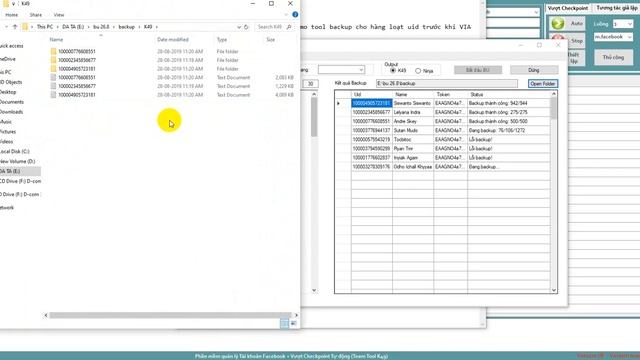Select the Sutan Mudo name cell
This screenshot has width=640, height=360.
[413, 131]
